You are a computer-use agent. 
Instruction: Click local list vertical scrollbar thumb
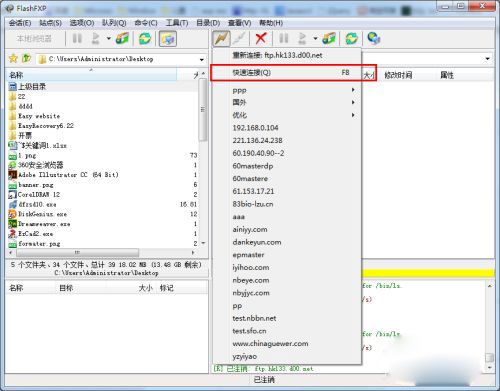(x=203, y=110)
